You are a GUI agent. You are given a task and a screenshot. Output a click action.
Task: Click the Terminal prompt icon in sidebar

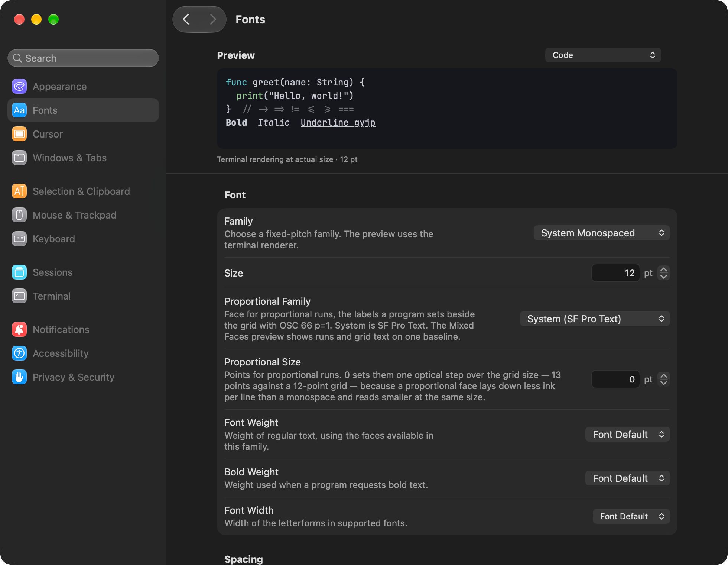(x=19, y=296)
